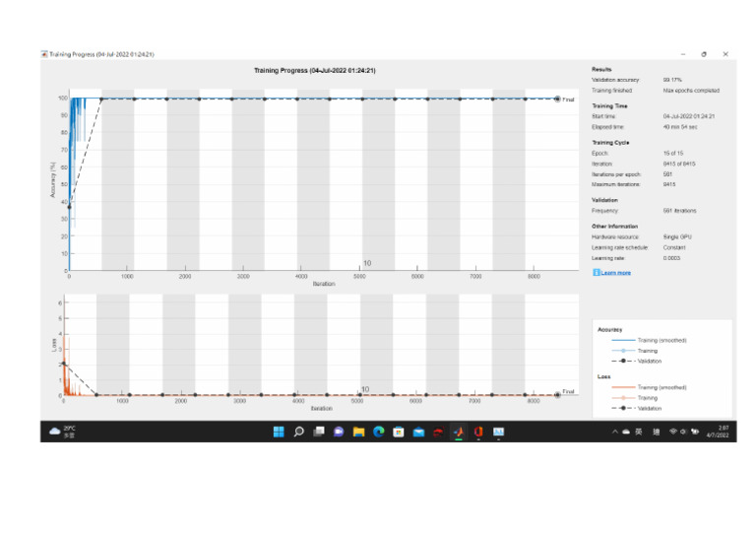This screenshot has width=756, height=535.
Task: Click the blue info icon beside Learn more
Action: pyautogui.click(x=596, y=272)
